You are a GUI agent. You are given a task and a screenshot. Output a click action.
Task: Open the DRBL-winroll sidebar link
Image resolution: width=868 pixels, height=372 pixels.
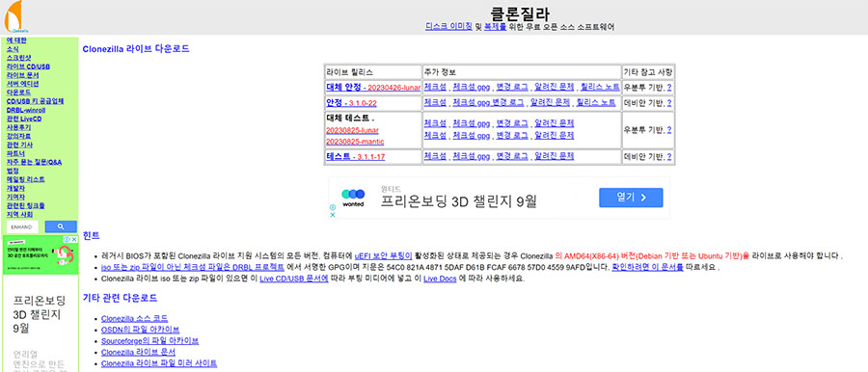(26, 110)
